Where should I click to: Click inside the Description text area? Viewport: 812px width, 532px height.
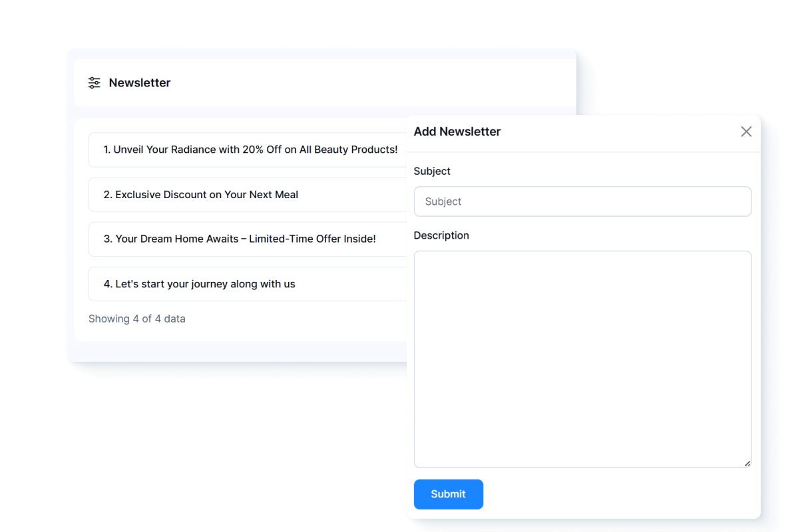582,359
